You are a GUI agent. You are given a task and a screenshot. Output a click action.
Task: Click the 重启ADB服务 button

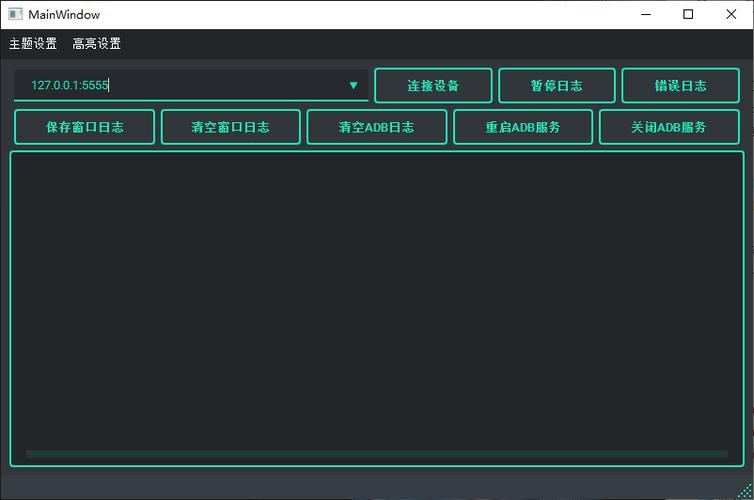[523, 127]
